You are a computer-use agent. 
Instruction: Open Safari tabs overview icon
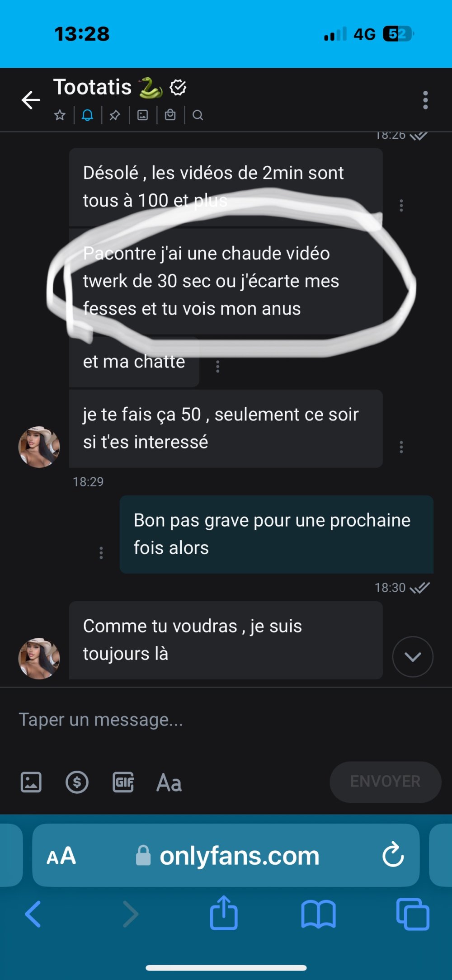[413, 914]
